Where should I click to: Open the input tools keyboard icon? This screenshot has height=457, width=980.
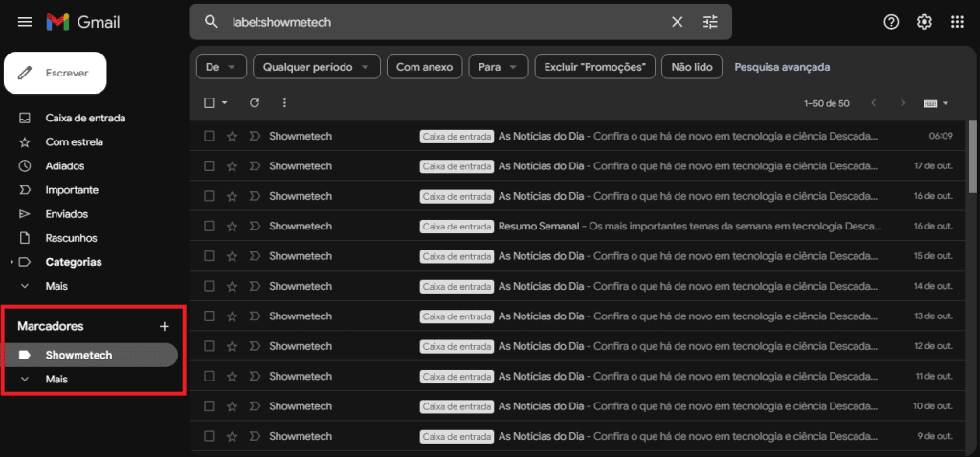(930, 103)
